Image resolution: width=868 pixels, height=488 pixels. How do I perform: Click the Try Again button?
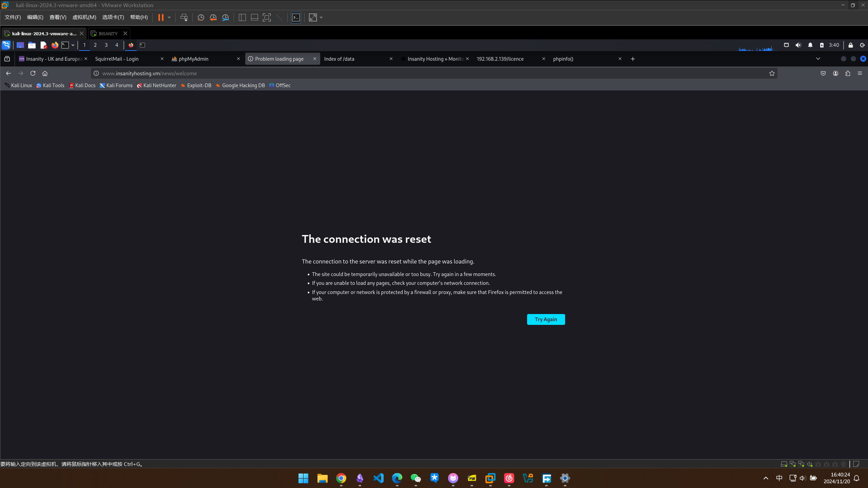click(545, 319)
